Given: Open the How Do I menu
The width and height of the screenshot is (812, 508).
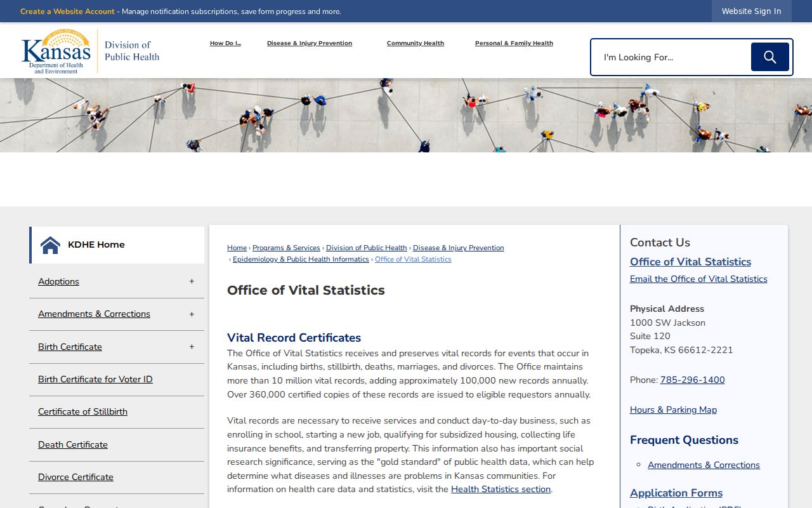Looking at the screenshot, I should (225, 43).
